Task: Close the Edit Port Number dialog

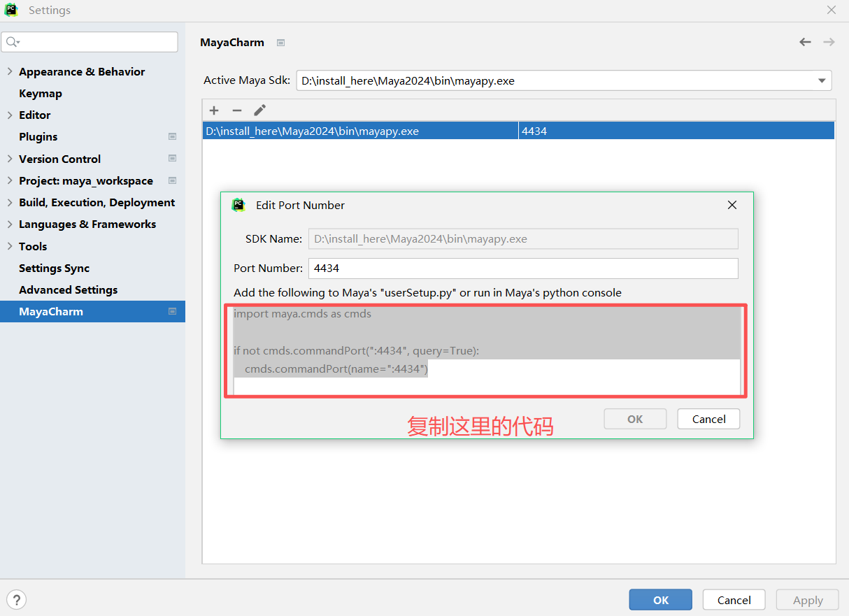Action: (732, 205)
